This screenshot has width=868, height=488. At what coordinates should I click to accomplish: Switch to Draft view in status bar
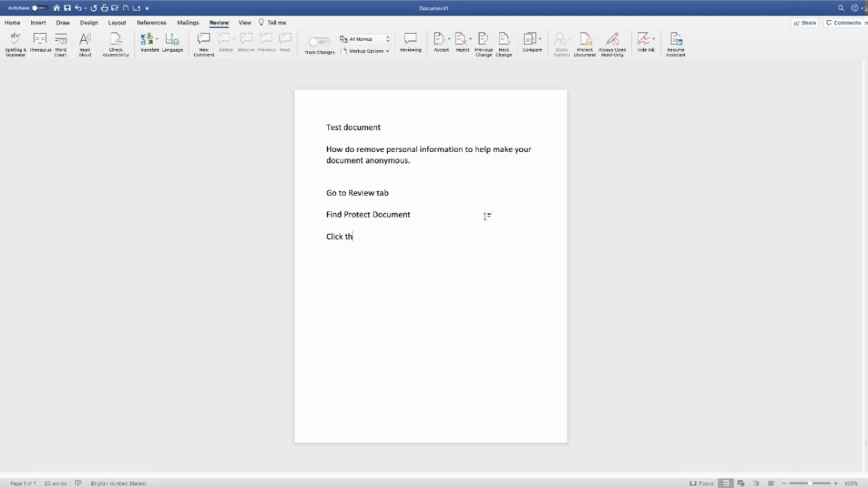pos(771,483)
